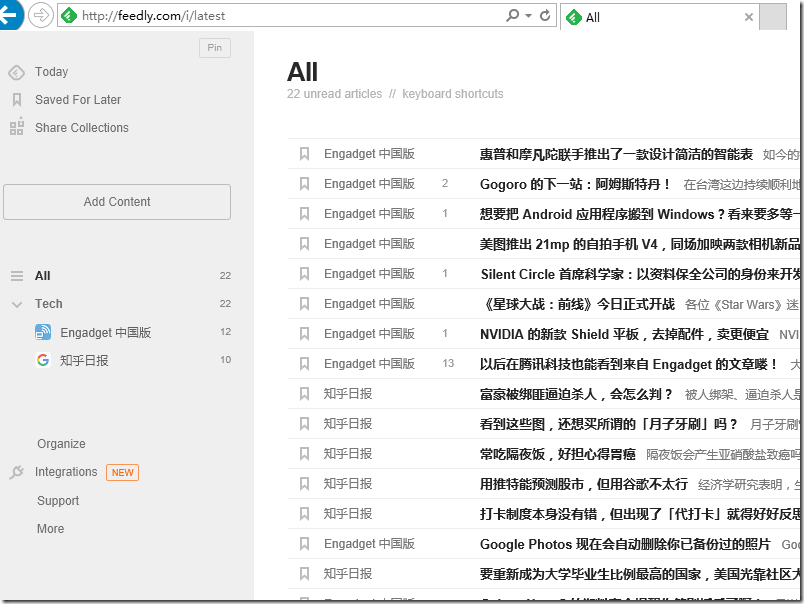Open article Gogoro 的下一站：阿姆斯特丹
The height and width of the screenshot is (604, 804).
point(575,184)
